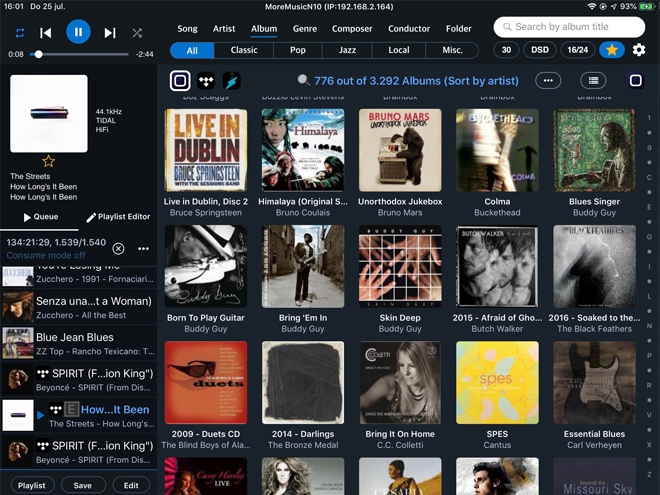Select the TIDAL source icon

(x=206, y=80)
